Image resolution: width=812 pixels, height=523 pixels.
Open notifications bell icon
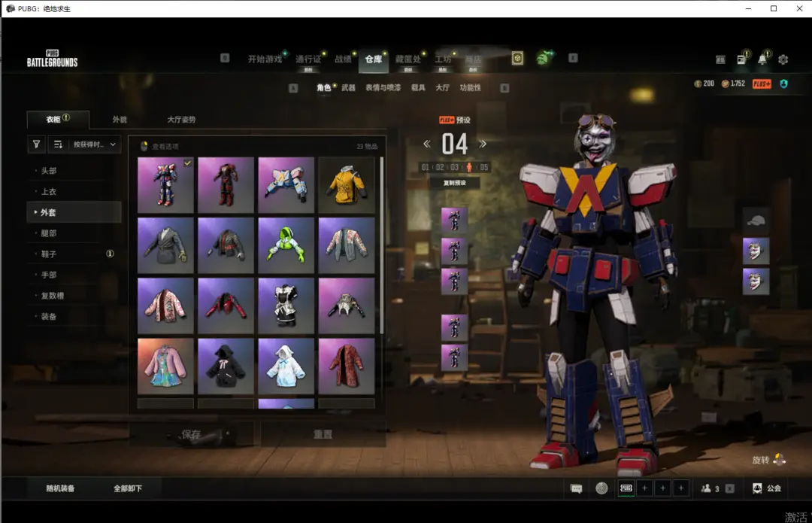tap(762, 59)
